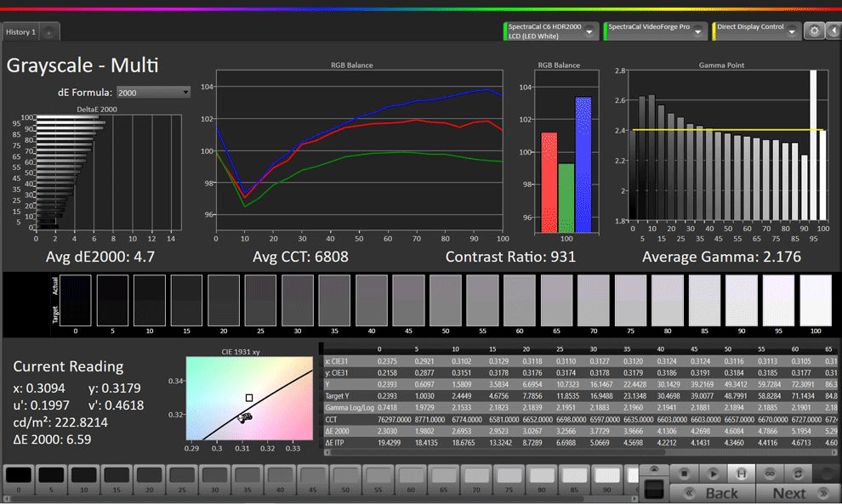Open settings gear icon

[814, 31]
